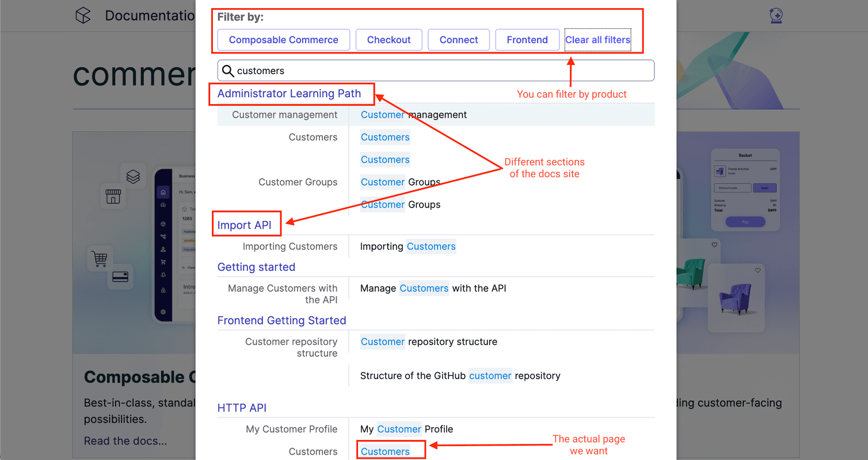Click Clear all filters
The width and height of the screenshot is (868, 460).
(598, 40)
